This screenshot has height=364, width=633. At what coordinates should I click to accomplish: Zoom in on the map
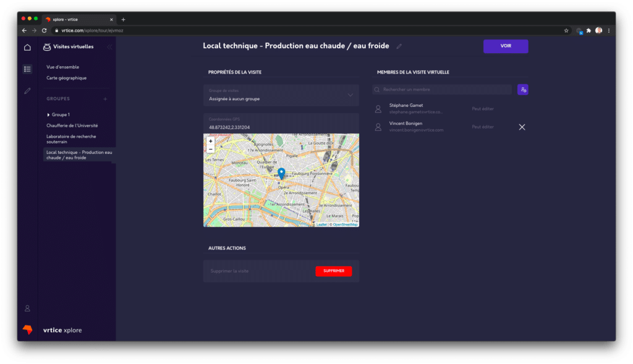[211, 141]
